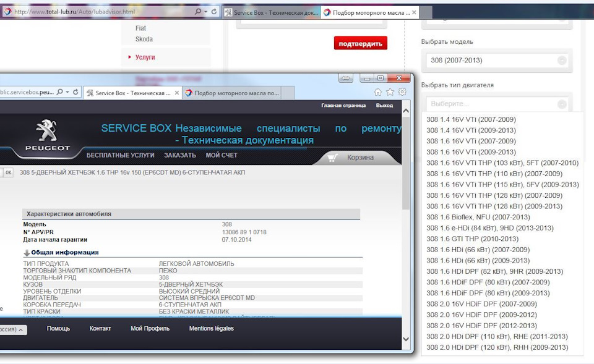Click the back window's URL field total-lub.ru
594x364 pixels.
coord(75,12)
